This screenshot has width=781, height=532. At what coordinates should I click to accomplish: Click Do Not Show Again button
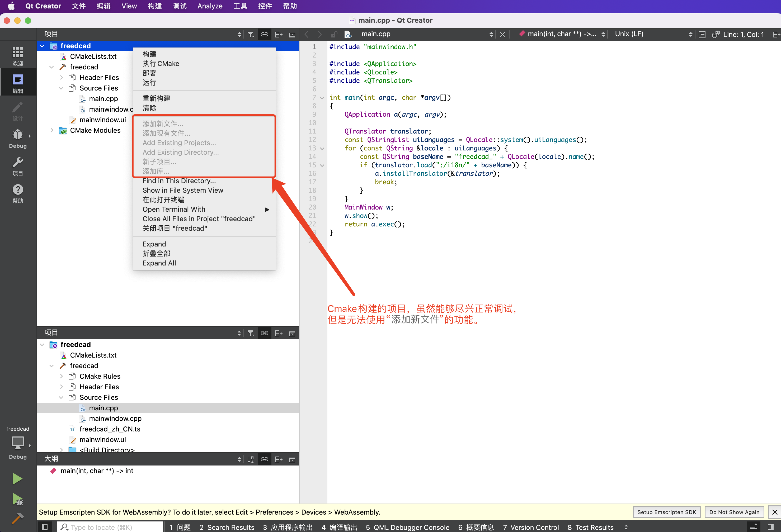coord(734,512)
